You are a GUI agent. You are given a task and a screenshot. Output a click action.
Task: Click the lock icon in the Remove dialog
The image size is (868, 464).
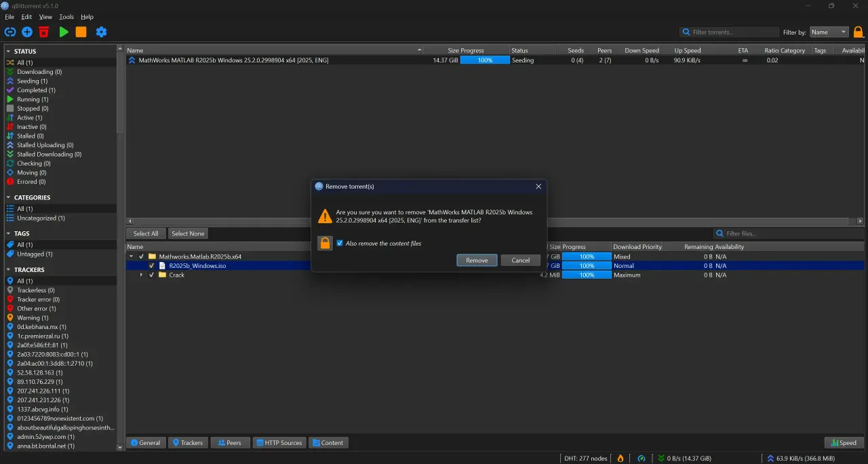tap(325, 243)
